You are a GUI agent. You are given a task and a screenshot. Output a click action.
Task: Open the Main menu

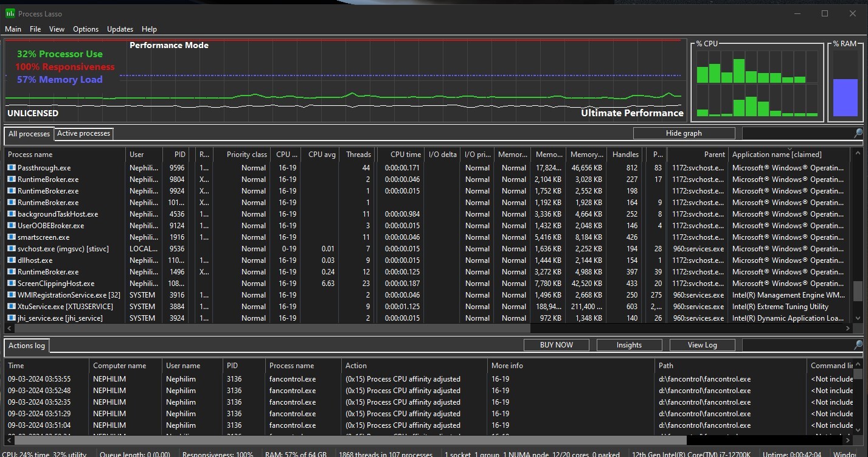click(13, 29)
